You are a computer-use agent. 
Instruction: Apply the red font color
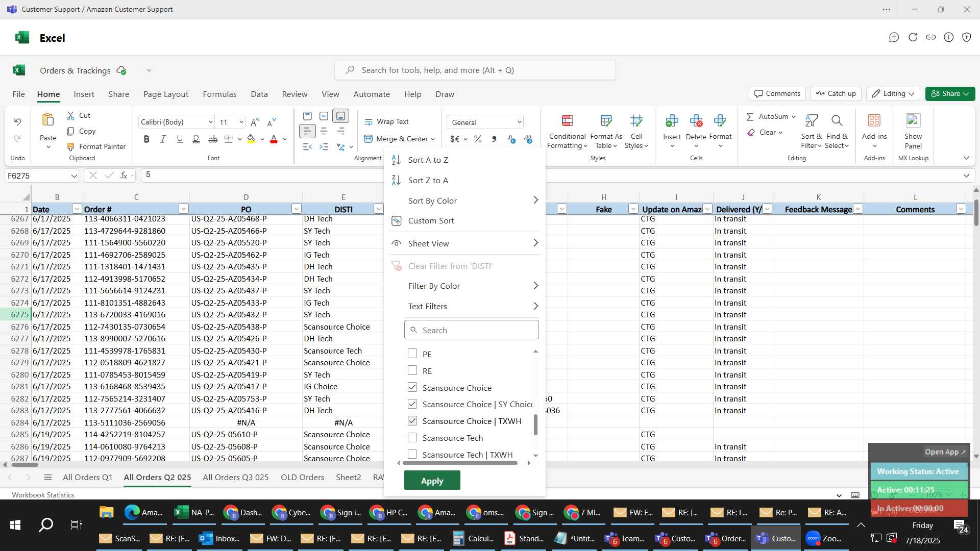(274, 139)
